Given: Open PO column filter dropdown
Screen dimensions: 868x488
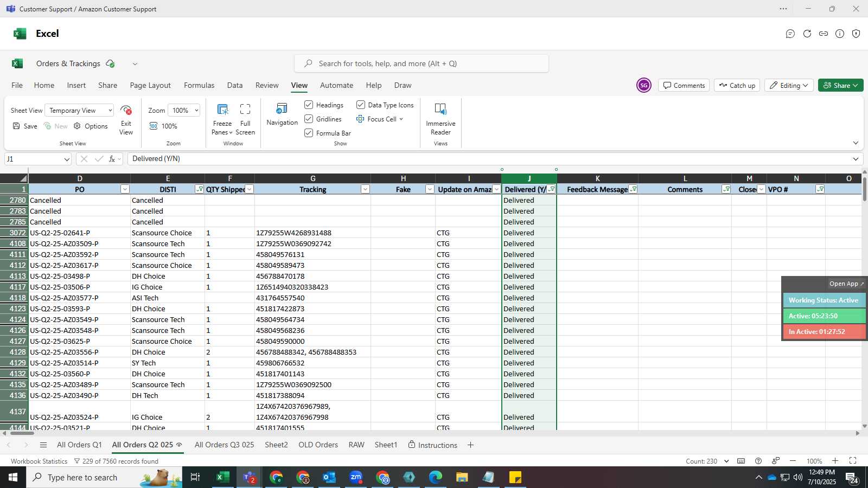Looking at the screenshot, I should pyautogui.click(x=125, y=189).
